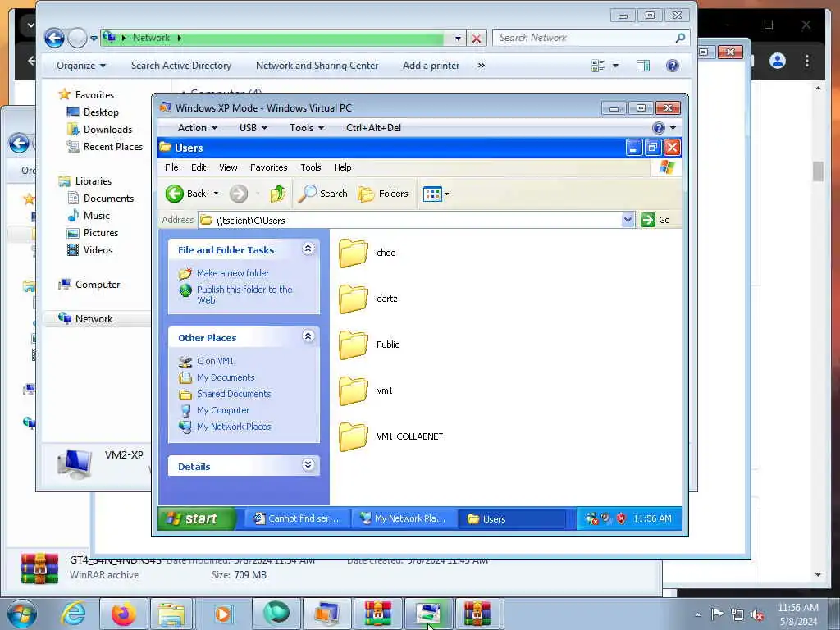Open help icon in Network window toolbar
840x630 pixels.
click(673, 66)
